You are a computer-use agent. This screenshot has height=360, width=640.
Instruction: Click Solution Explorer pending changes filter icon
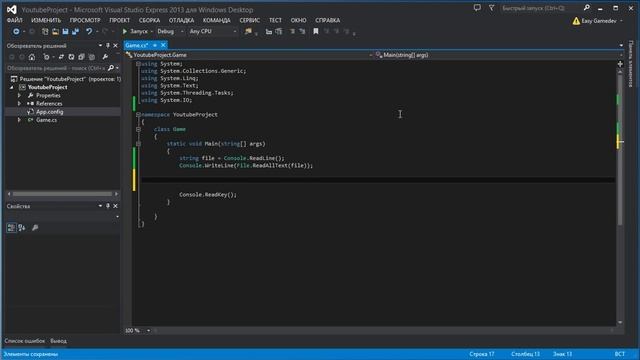pos(47,57)
